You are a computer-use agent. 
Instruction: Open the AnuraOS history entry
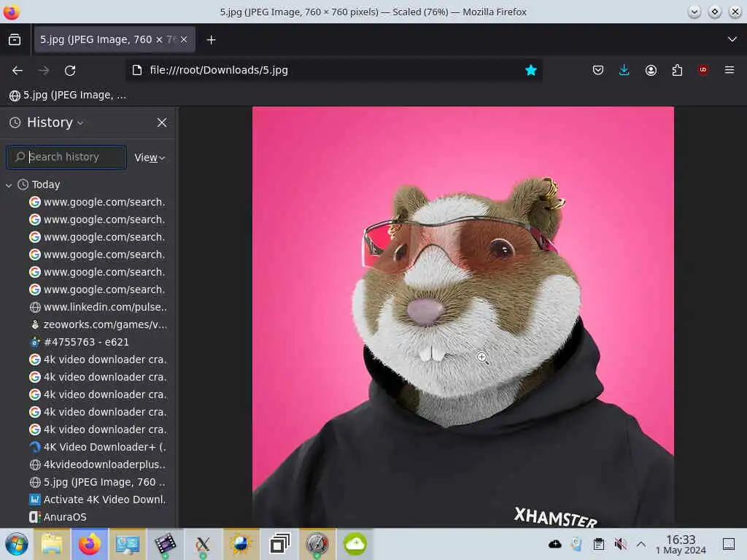(x=58, y=517)
